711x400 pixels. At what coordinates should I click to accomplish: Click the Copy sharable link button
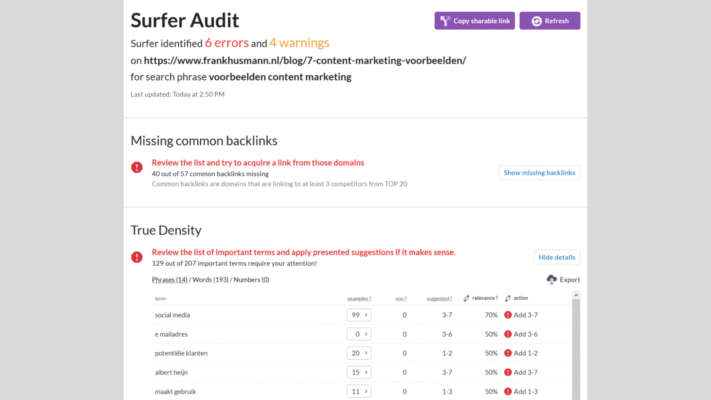(475, 21)
